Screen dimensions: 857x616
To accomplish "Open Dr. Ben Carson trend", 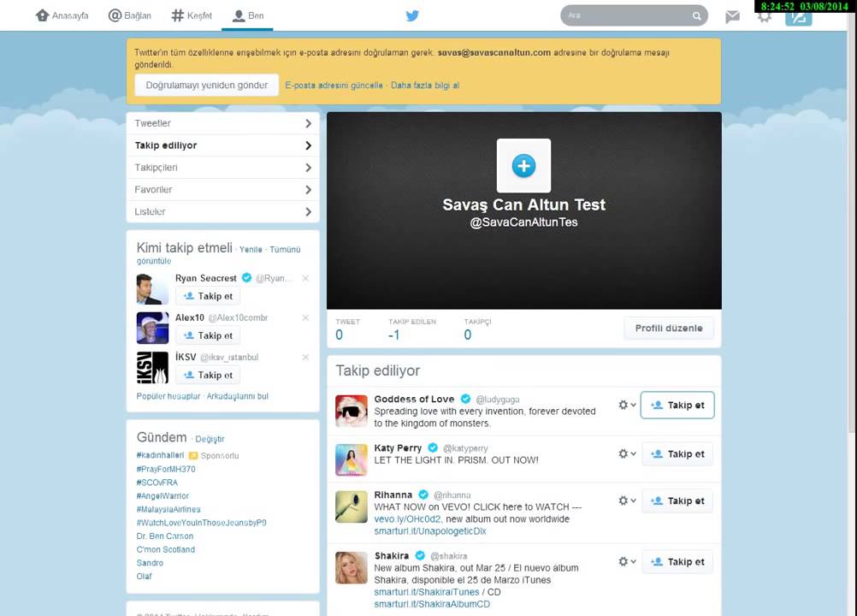I will [x=164, y=536].
